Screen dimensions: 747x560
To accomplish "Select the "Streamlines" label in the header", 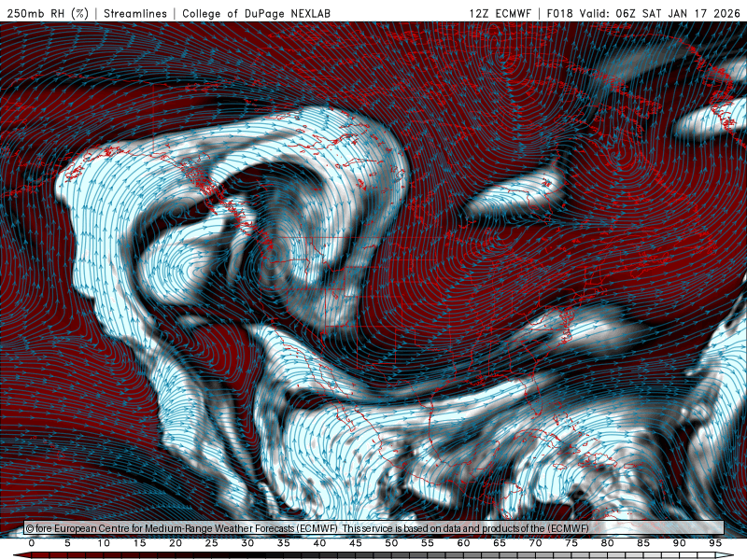I will [x=135, y=13].
